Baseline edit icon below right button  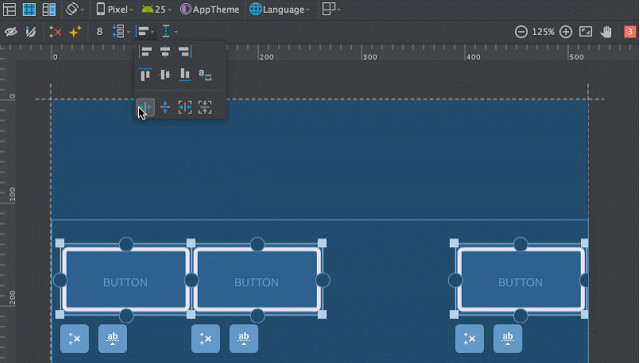(x=507, y=339)
